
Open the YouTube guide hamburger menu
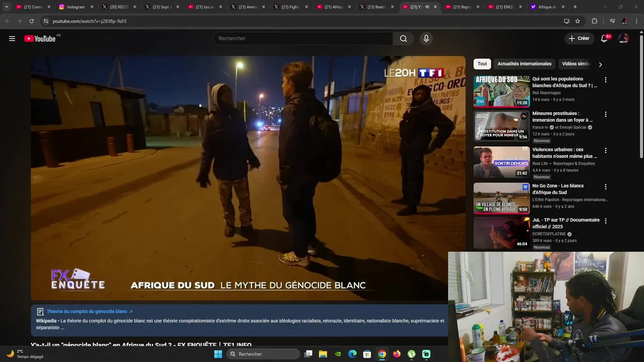click(x=12, y=39)
